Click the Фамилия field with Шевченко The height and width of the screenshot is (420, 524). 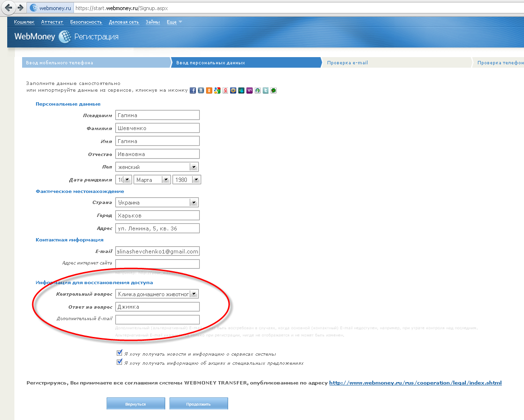[x=158, y=128]
